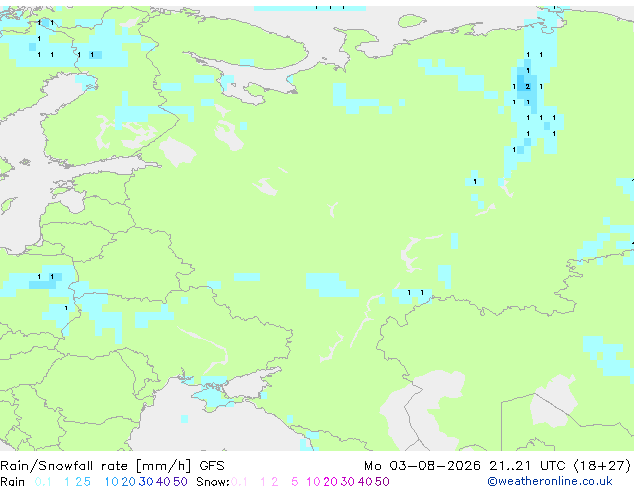Select the Snow legend value 0.1
The width and height of the screenshot is (634, 490).
(x=239, y=482)
